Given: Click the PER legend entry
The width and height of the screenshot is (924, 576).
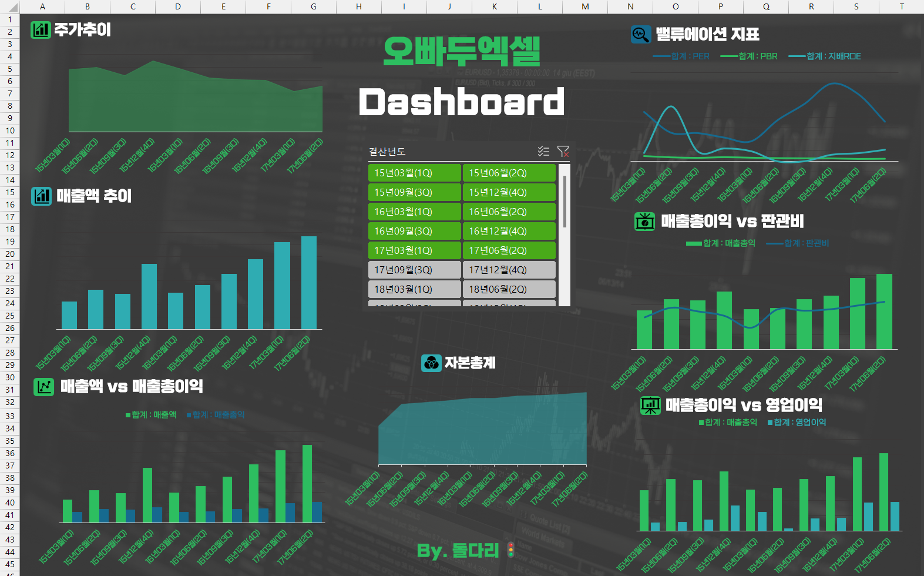Looking at the screenshot, I should [681, 56].
